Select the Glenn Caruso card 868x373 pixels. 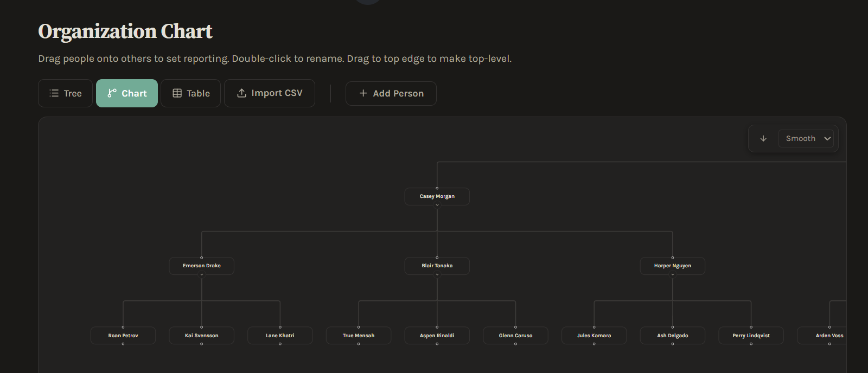pos(515,336)
